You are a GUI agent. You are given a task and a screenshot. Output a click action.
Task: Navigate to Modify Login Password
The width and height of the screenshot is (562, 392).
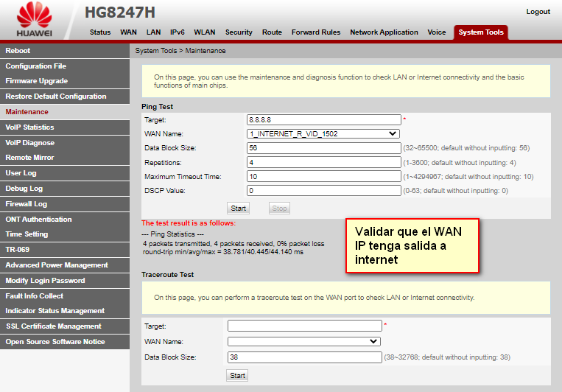[x=45, y=281]
